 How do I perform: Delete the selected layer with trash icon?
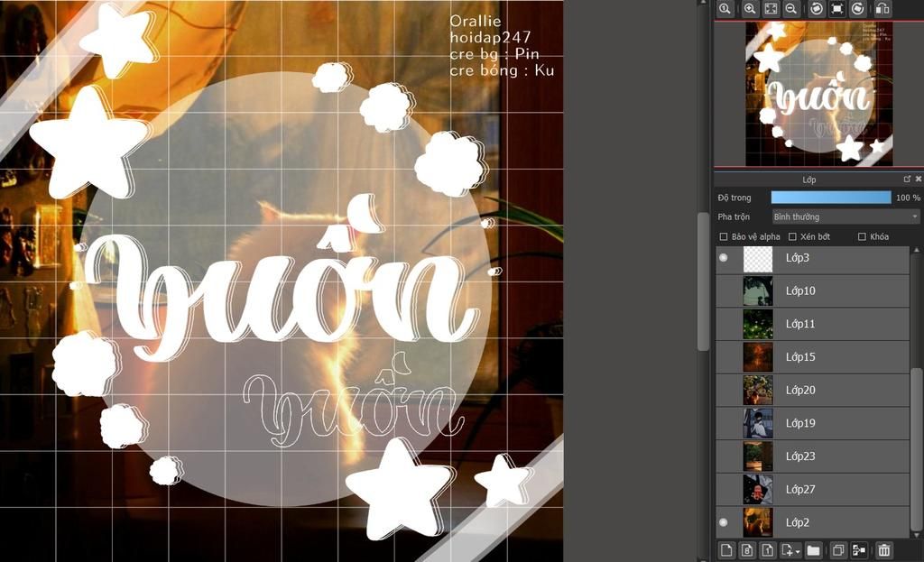(884, 550)
